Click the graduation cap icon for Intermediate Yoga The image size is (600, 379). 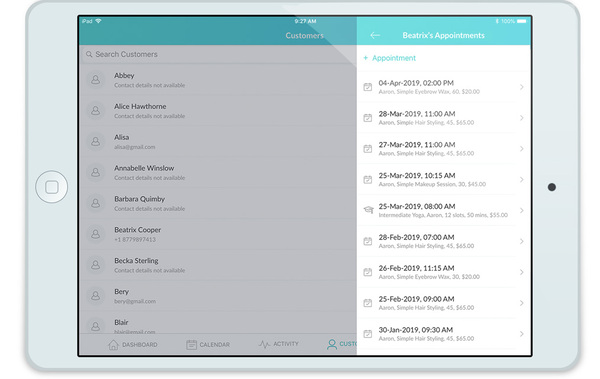pos(368,210)
